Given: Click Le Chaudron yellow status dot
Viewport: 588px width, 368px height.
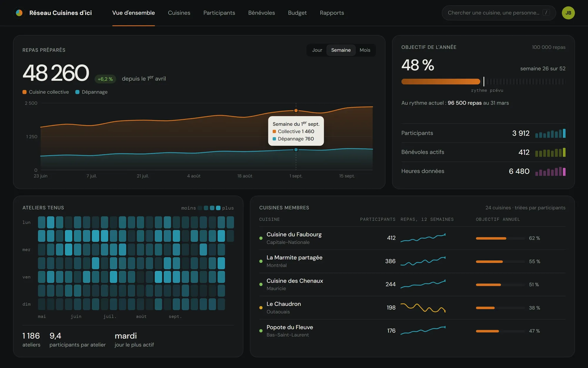Looking at the screenshot, I should (261, 308).
